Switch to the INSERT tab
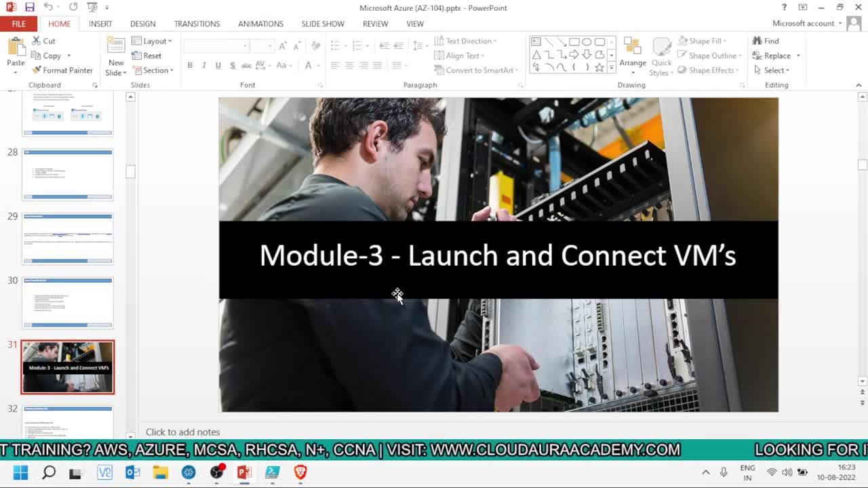The width and height of the screenshot is (868, 488). pyautogui.click(x=100, y=24)
